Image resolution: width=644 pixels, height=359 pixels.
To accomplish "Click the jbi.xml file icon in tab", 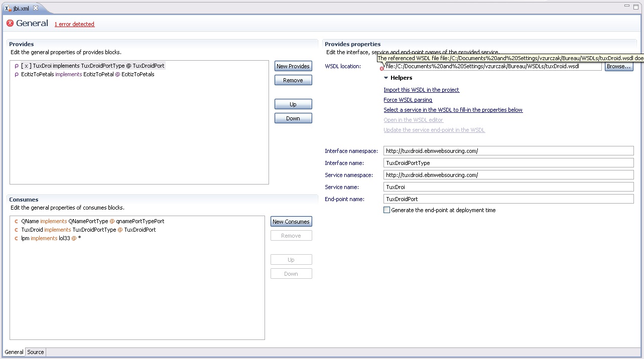I will pyautogui.click(x=8, y=9).
